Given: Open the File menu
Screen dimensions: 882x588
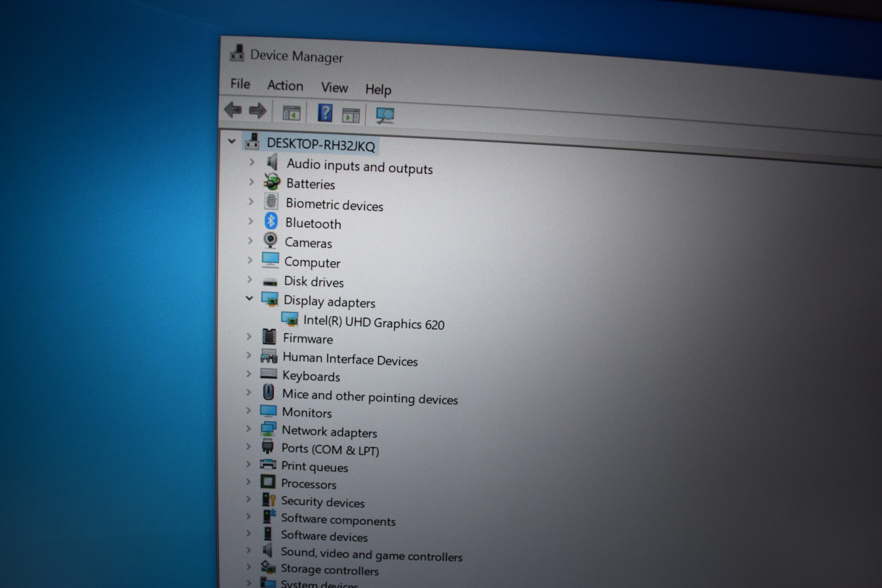Looking at the screenshot, I should (x=240, y=84).
